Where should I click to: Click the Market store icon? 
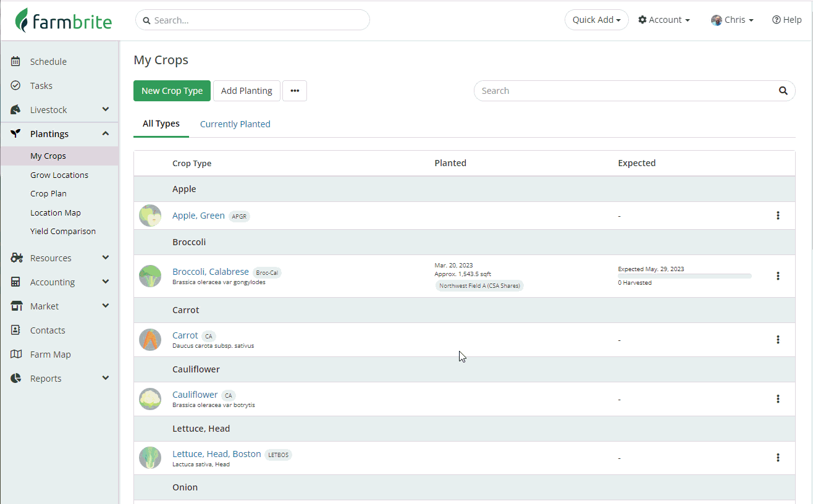pos(17,306)
